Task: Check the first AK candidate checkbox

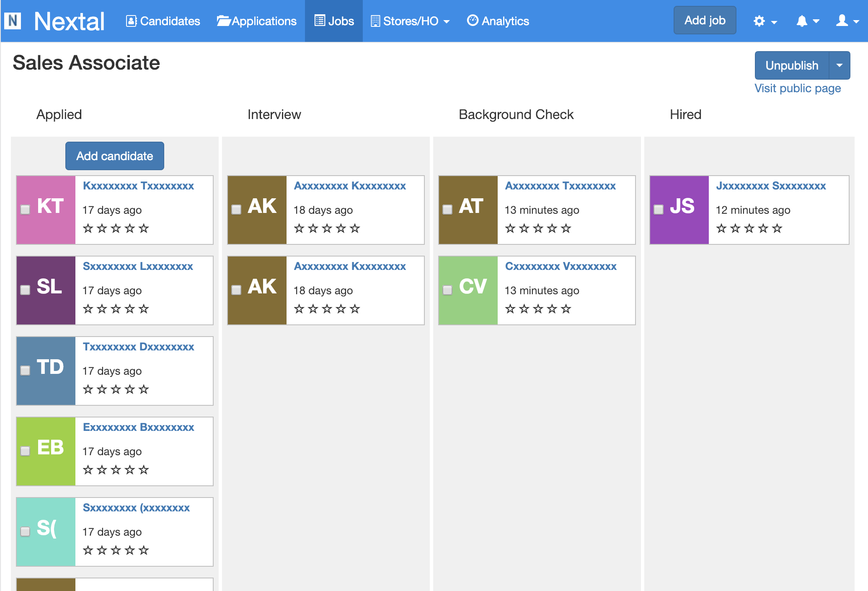Action: tap(236, 210)
